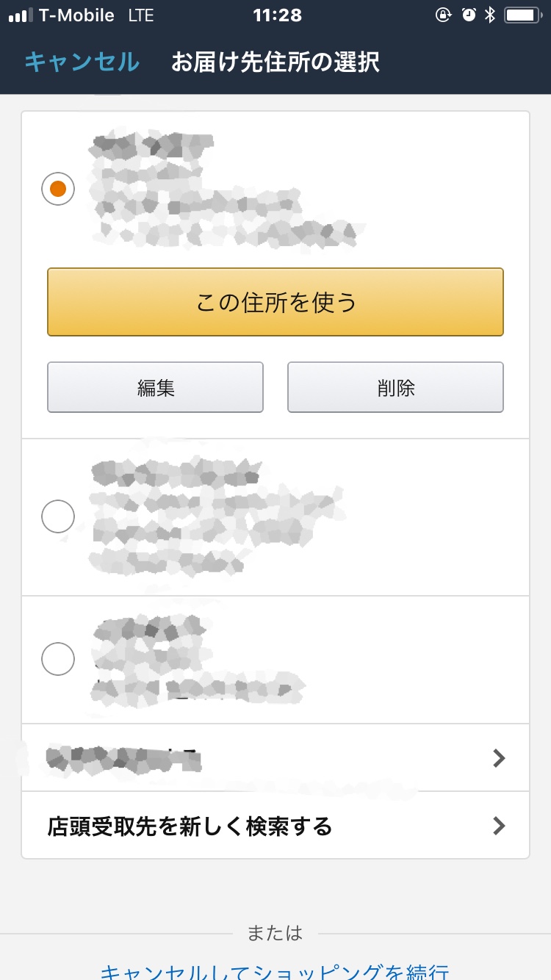Open the chevron beside the blurred row
This screenshot has width=551, height=980.
point(500,758)
